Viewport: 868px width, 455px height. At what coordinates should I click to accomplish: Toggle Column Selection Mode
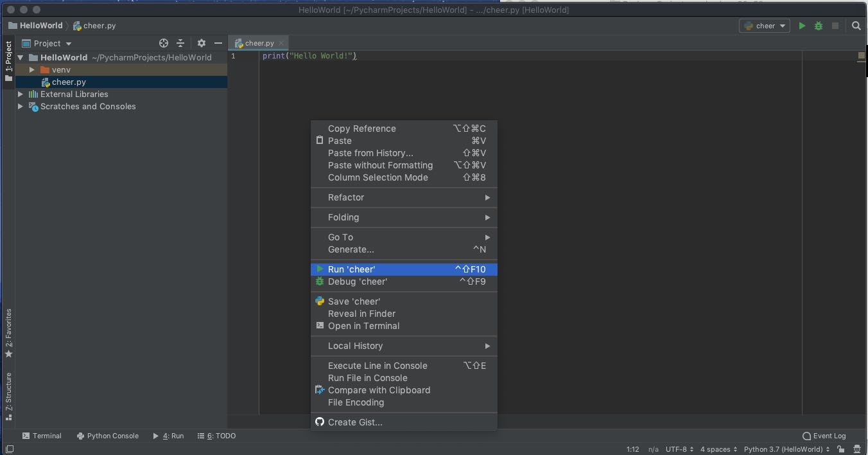coord(404,177)
